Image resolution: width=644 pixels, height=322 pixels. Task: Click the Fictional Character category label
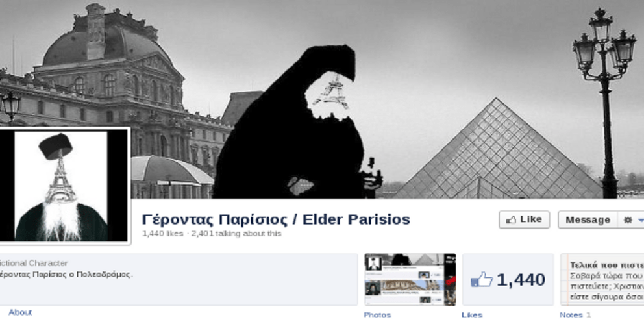[x=33, y=264]
